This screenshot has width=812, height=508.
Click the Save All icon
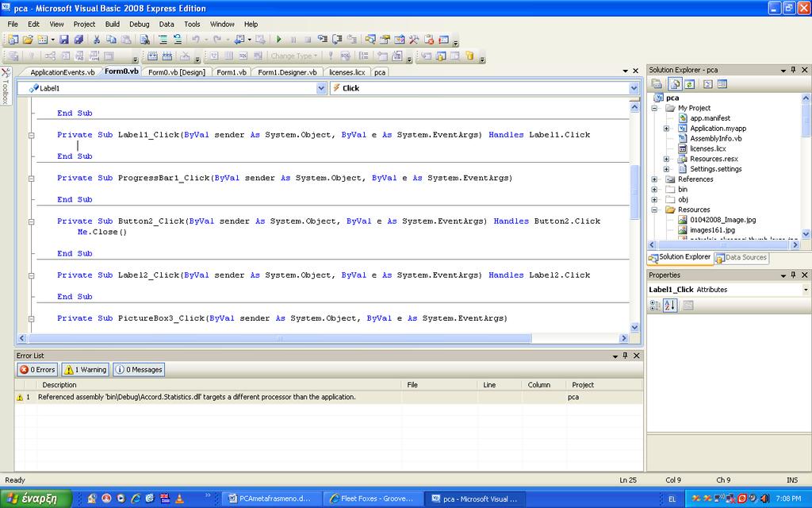(x=79, y=40)
